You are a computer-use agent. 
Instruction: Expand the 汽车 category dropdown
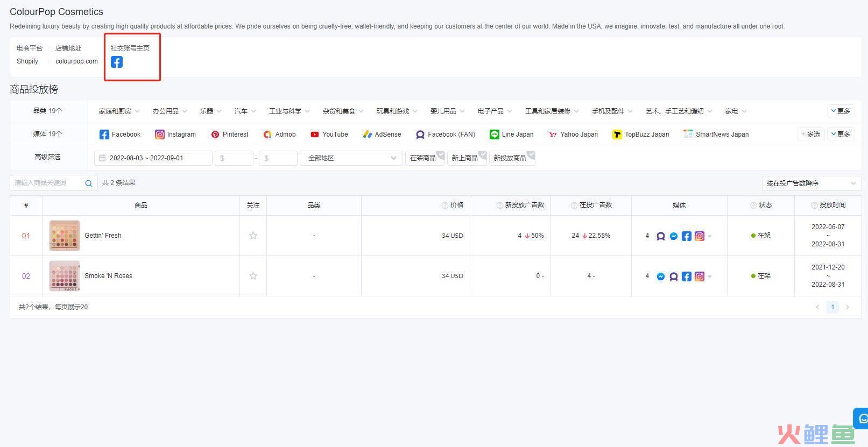point(245,111)
